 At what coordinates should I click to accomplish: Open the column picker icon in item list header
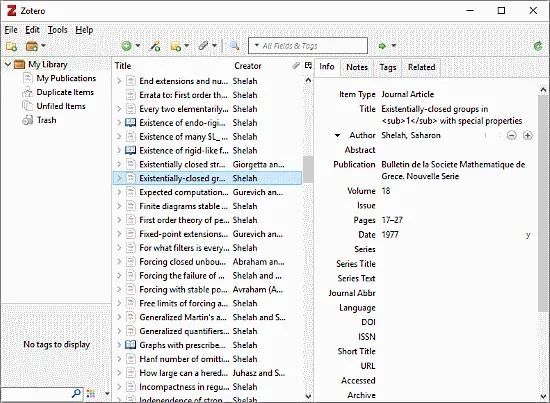[x=308, y=66]
